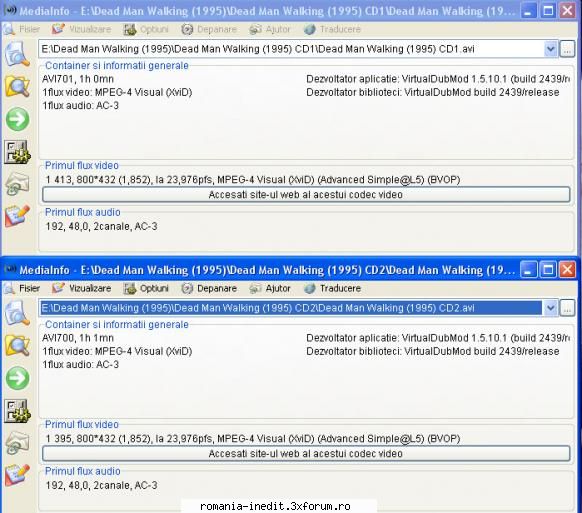Open the preferences checklist icon in top window
Viewport: 582px width, 513px height.
coord(17,152)
